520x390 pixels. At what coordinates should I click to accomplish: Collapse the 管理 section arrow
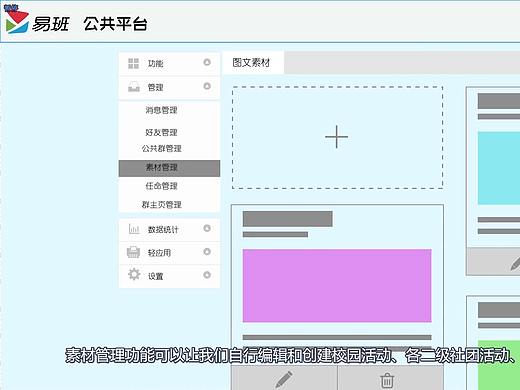point(207,86)
